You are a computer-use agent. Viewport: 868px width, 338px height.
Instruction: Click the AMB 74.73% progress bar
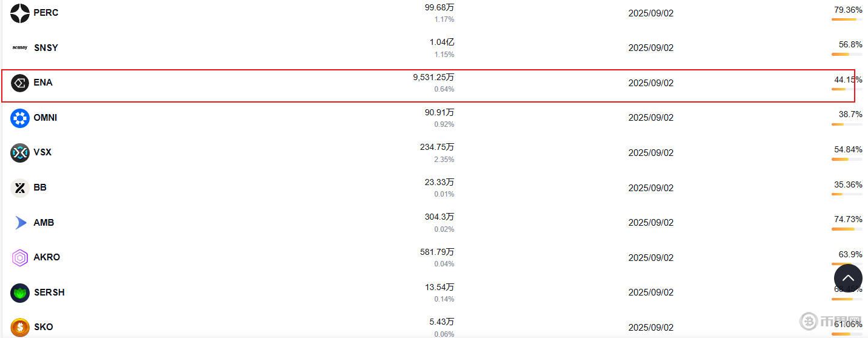(846, 229)
